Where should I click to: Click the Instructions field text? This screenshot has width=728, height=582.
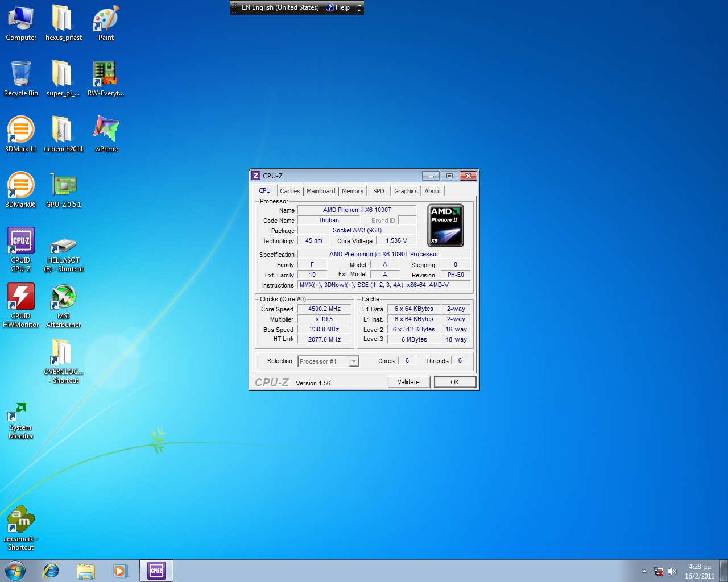[x=384, y=285]
